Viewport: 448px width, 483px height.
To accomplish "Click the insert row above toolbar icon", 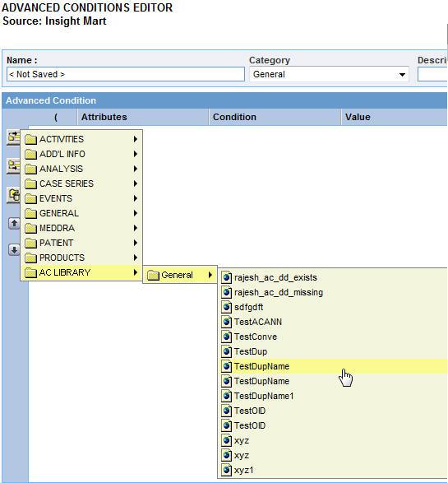I will (x=13, y=137).
